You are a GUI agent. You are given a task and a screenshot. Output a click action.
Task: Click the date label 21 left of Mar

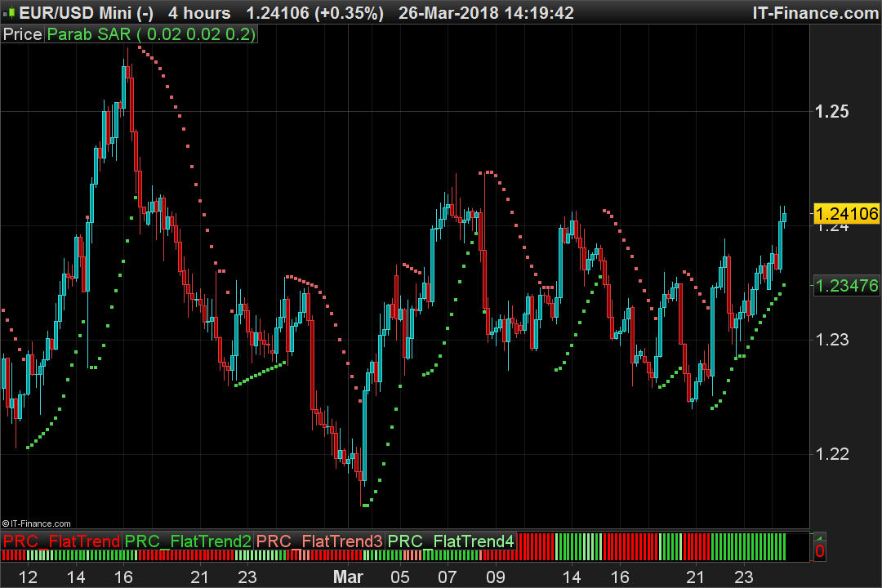[x=200, y=577]
